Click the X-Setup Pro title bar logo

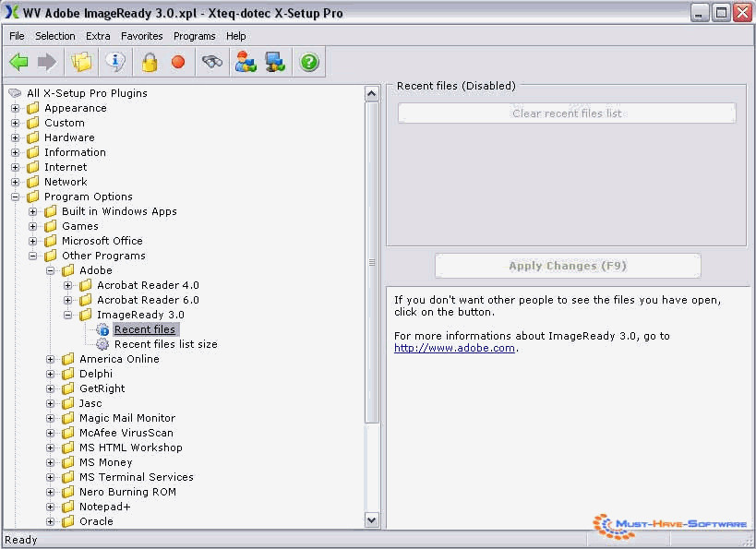click(x=12, y=13)
